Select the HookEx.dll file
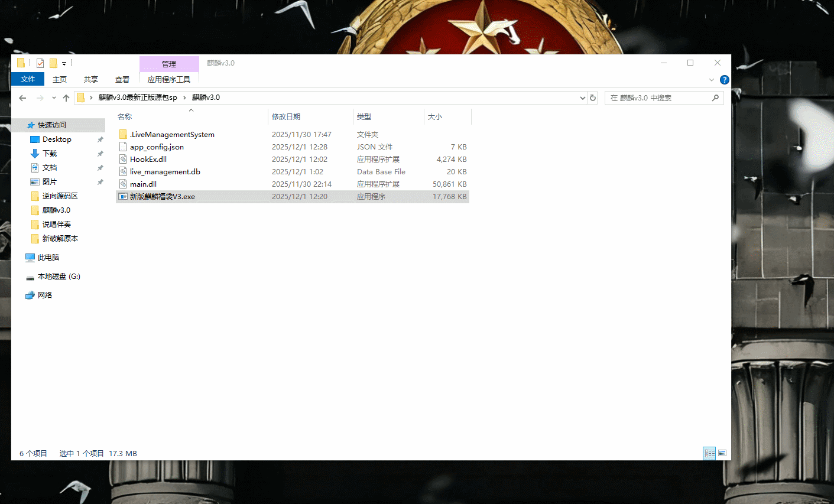 [148, 160]
